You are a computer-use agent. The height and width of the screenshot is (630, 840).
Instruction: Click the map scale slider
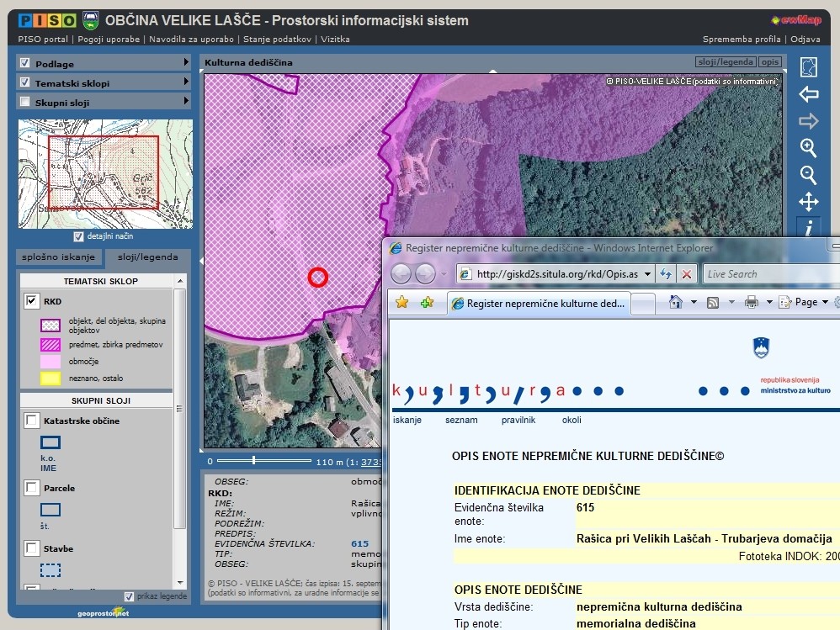(x=253, y=461)
